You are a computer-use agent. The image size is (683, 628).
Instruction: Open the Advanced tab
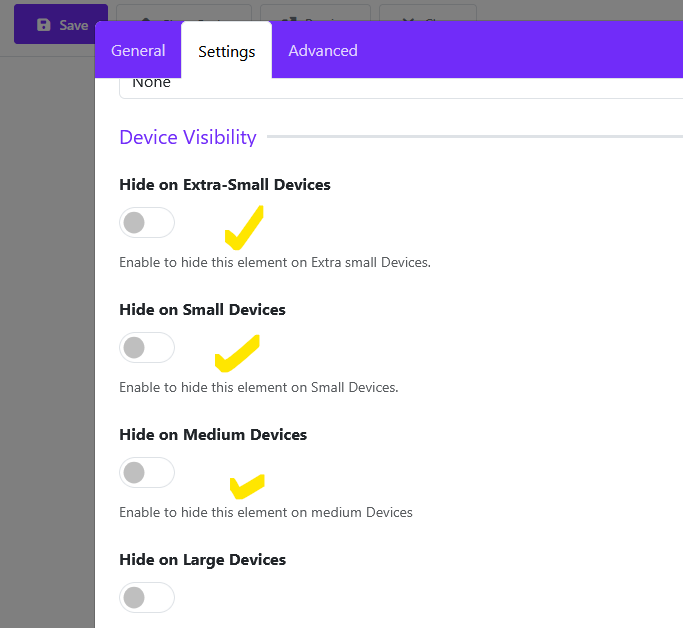(x=322, y=51)
